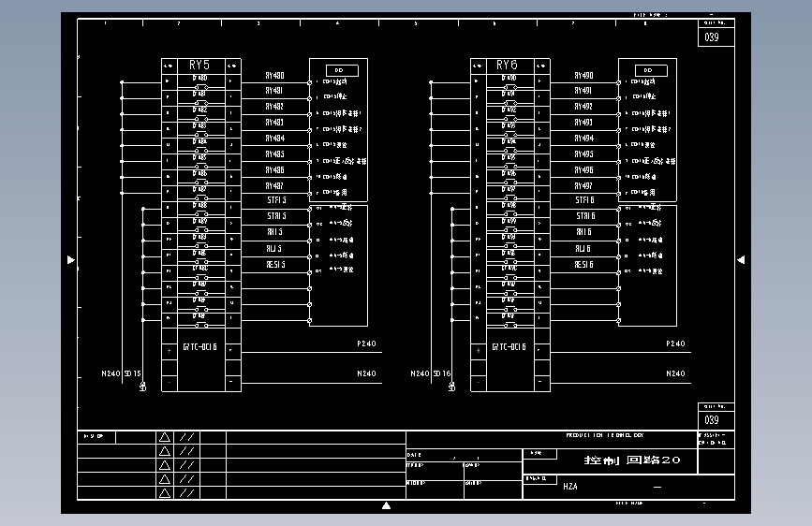Click the RY5 relay block header
The height and width of the screenshot is (526, 812).
coord(199,66)
